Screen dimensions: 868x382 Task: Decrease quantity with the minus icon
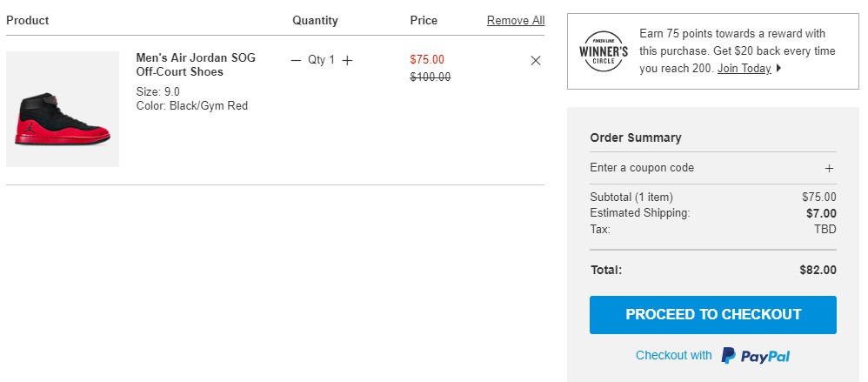click(x=296, y=60)
